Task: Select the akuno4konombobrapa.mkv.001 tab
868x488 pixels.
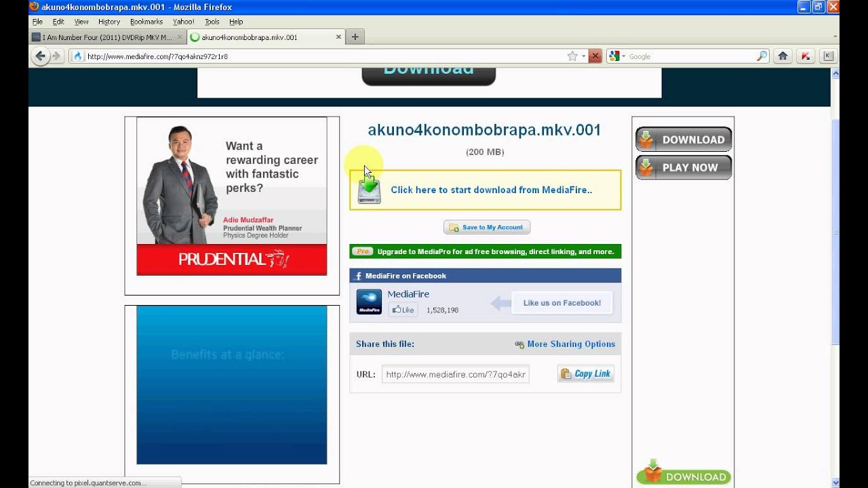Action: point(266,37)
